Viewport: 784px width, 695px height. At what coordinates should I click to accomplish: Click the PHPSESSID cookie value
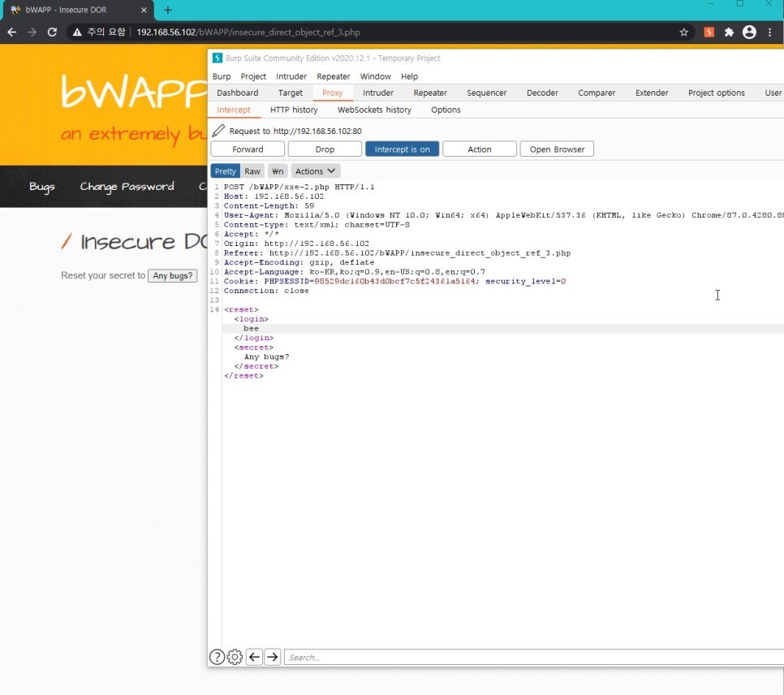point(394,281)
